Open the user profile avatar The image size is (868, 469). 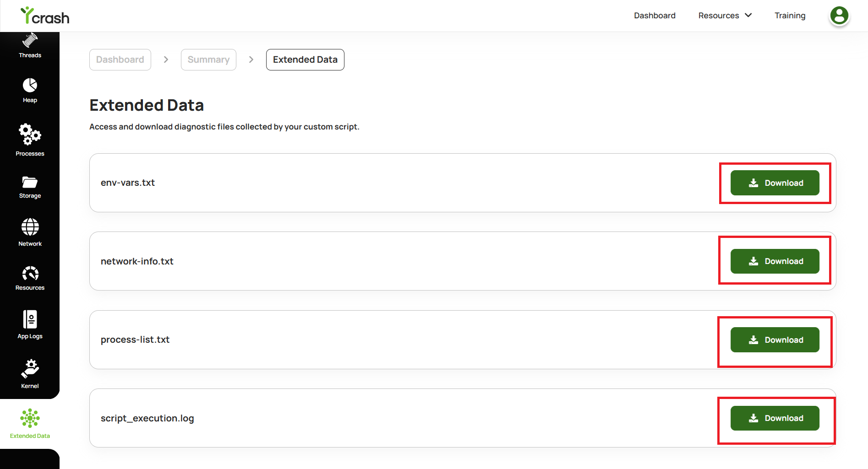pyautogui.click(x=839, y=16)
